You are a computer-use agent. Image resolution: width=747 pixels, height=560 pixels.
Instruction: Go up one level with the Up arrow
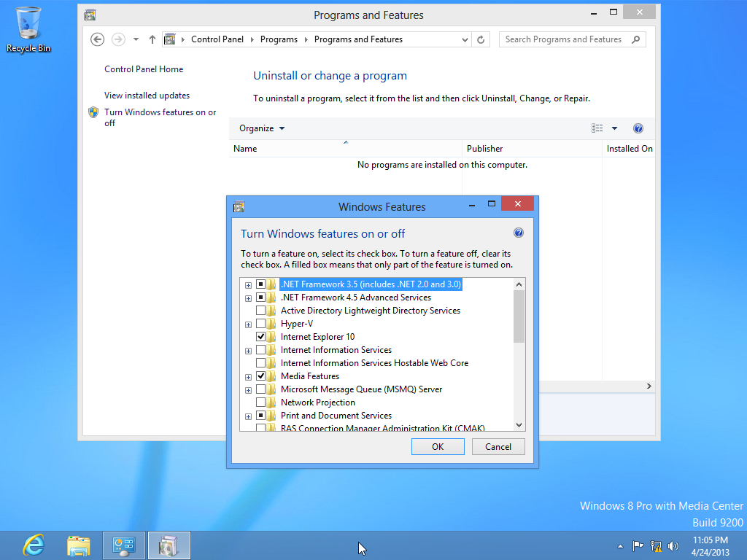(x=152, y=39)
